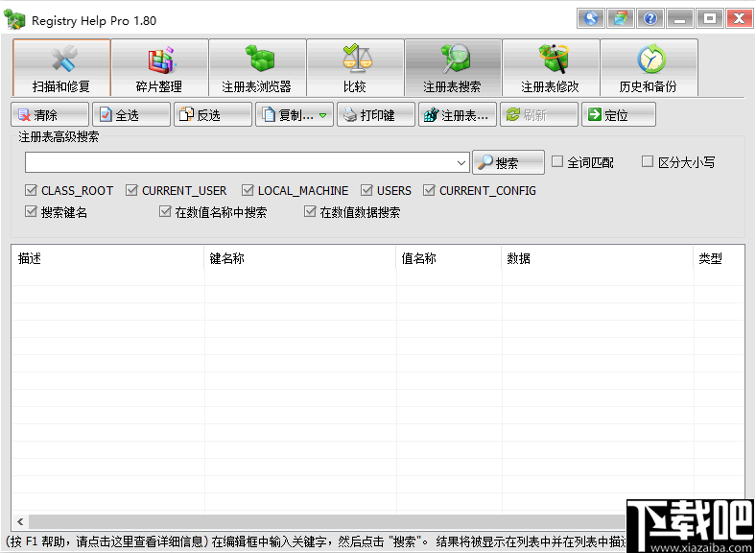
Task: Click the 清除 clear button
Action: click(x=50, y=114)
